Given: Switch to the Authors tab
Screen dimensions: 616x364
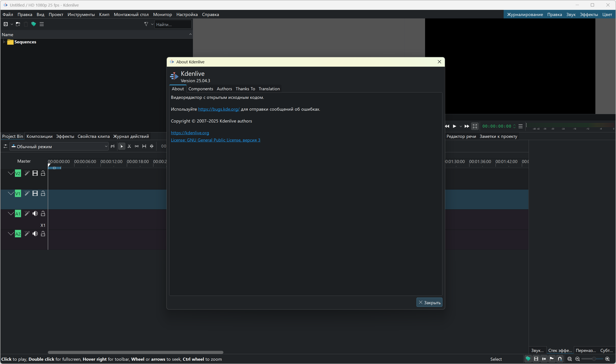Looking at the screenshot, I should pos(224,89).
